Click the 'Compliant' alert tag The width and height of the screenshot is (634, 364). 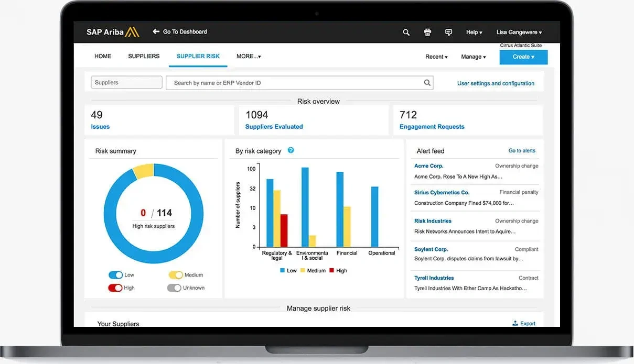(526, 249)
